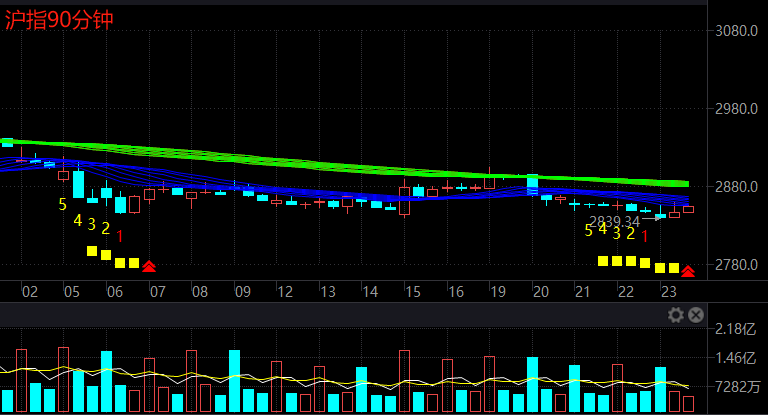Click the yellow number 5 marker near date 05
768x415 pixels.
[62, 205]
